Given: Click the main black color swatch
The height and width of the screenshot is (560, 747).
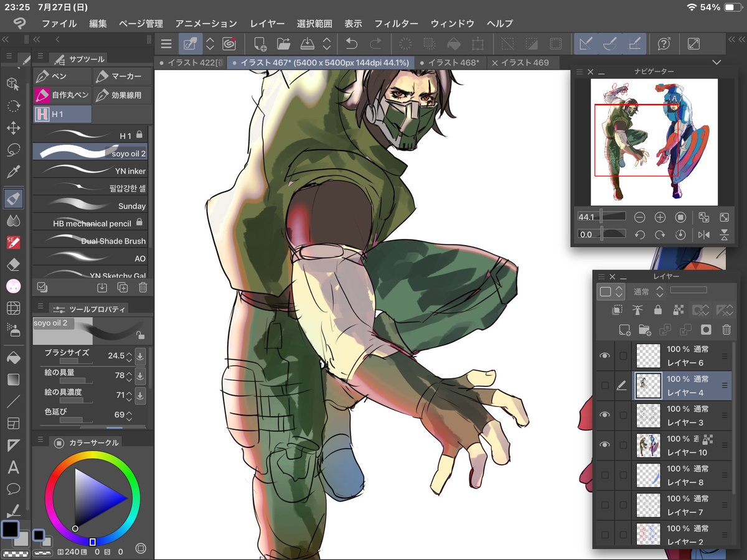Looking at the screenshot, I should click(x=10, y=530).
